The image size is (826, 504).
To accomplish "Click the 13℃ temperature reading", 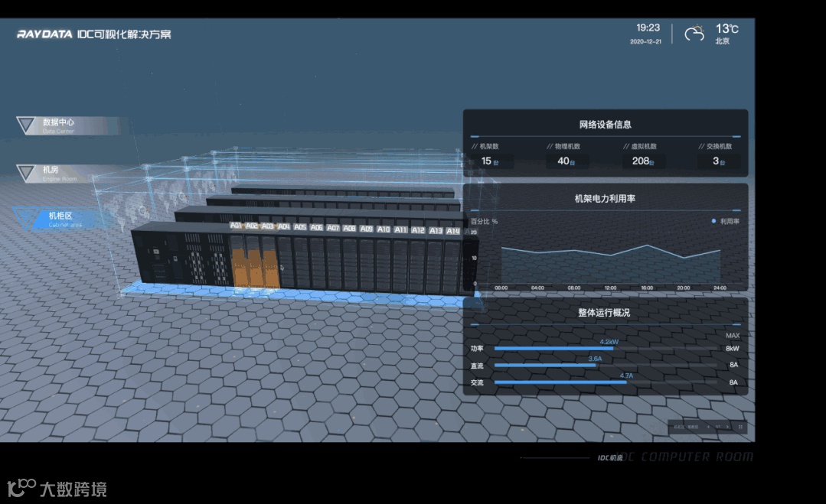I will tap(727, 29).
